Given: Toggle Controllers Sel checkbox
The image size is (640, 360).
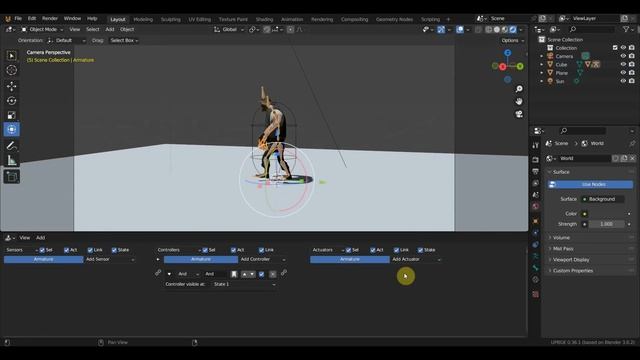Looking at the screenshot, I should [205, 250].
